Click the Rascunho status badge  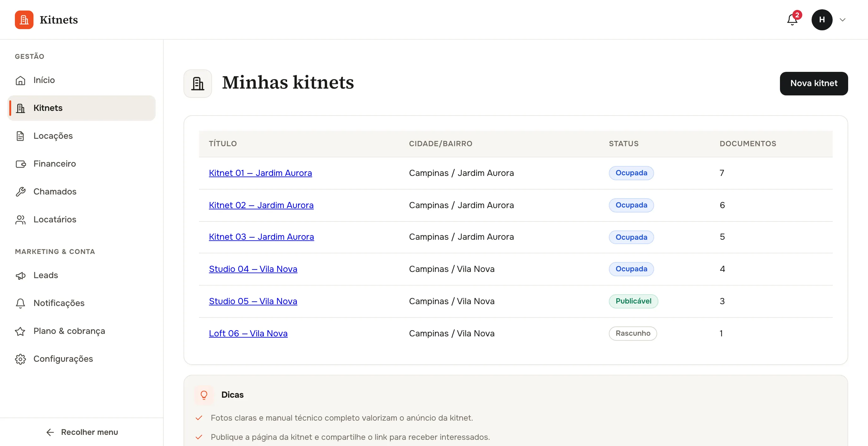632,334
